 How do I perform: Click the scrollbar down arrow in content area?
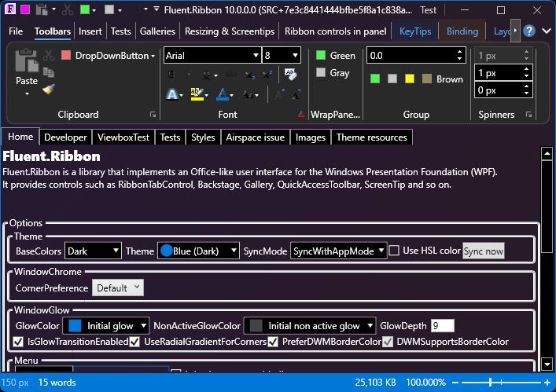[x=547, y=364]
